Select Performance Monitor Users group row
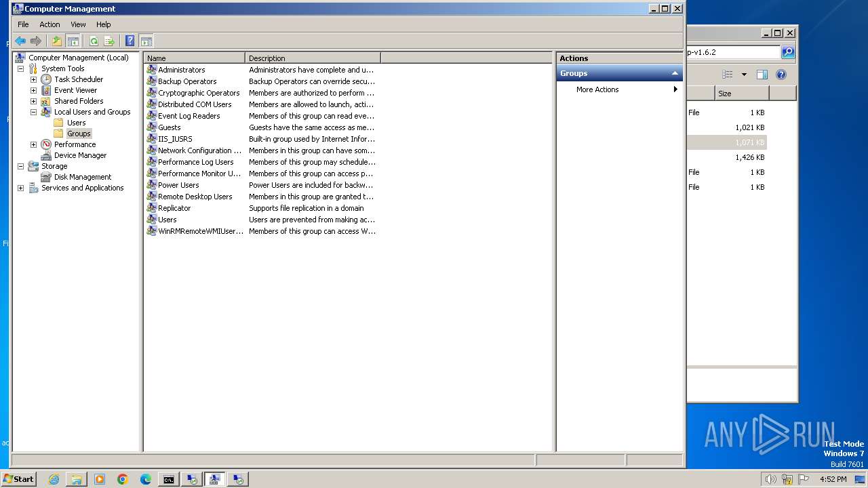 click(261, 174)
